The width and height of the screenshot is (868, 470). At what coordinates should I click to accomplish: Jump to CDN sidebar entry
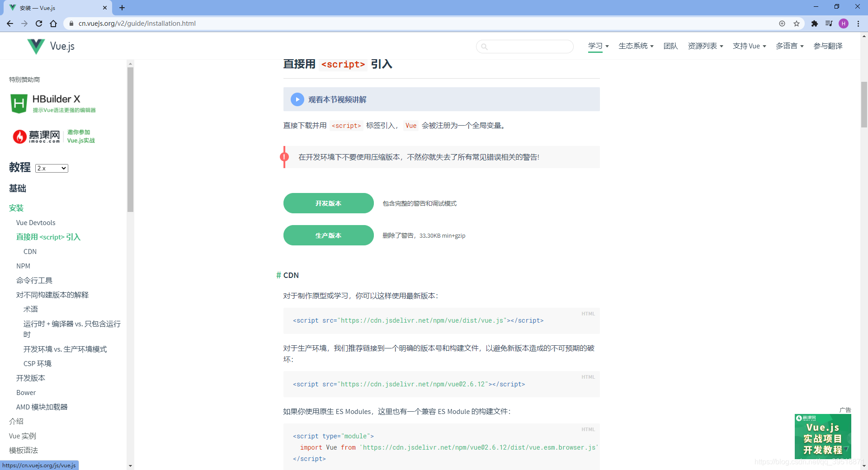click(x=30, y=252)
